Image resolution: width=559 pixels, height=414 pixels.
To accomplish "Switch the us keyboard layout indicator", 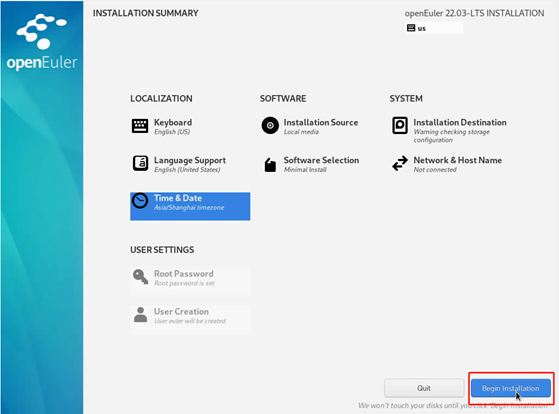I will 434,28.
